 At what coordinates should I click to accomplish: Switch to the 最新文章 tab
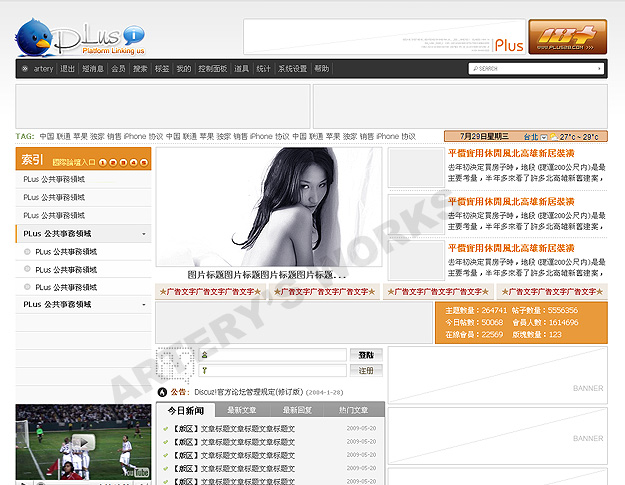click(x=241, y=410)
